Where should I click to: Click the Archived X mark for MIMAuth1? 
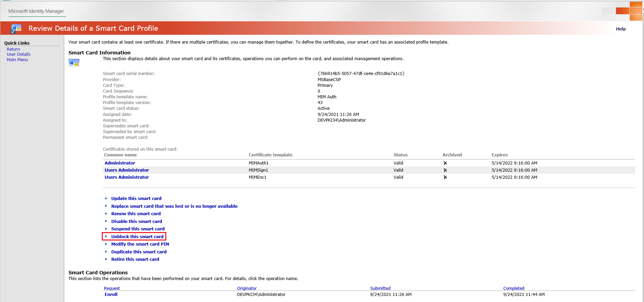click(445, 163)
